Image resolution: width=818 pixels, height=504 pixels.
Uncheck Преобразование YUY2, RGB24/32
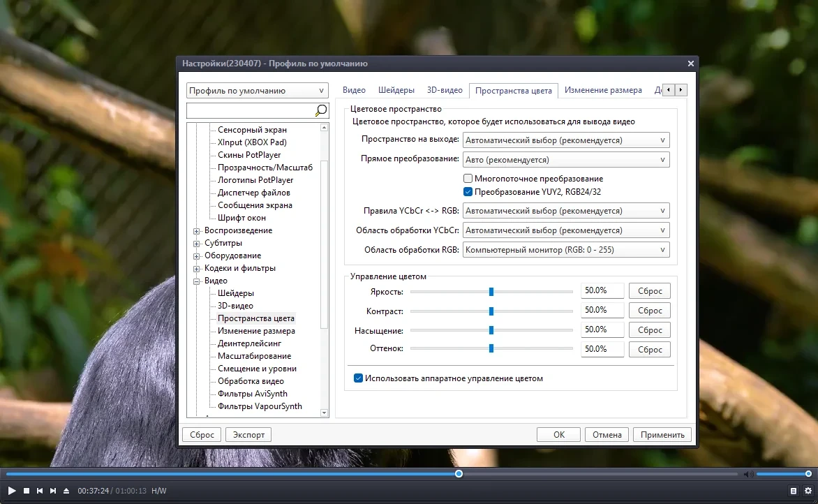coord(468,191)
